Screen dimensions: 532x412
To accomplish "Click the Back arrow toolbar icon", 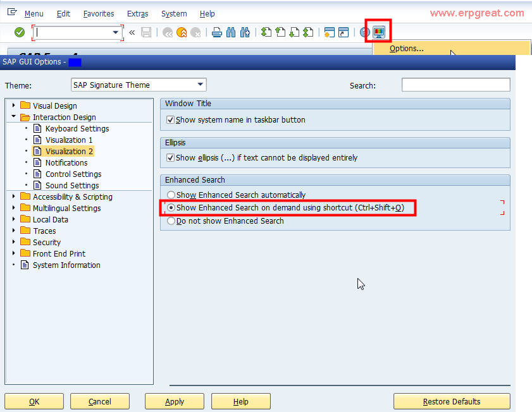I will pyautogui.click(x=168, y=32).
